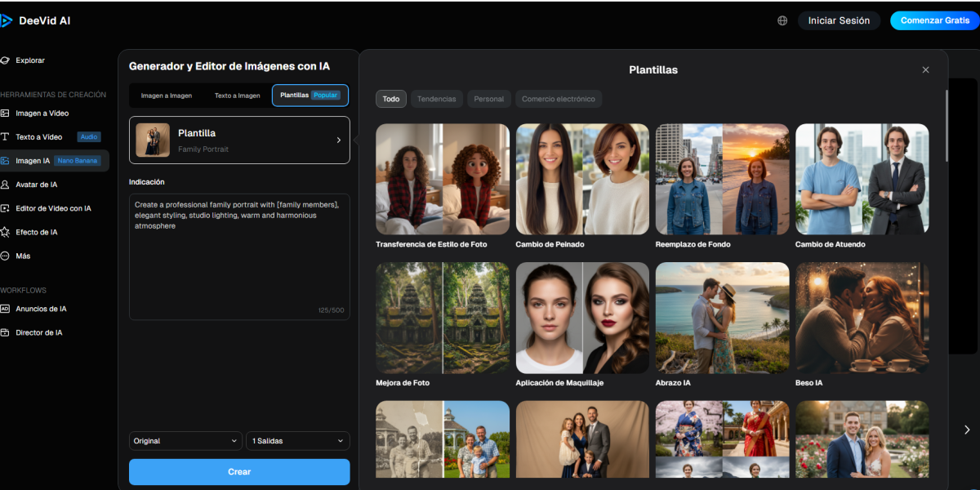Filter templates by Todo

391,99
